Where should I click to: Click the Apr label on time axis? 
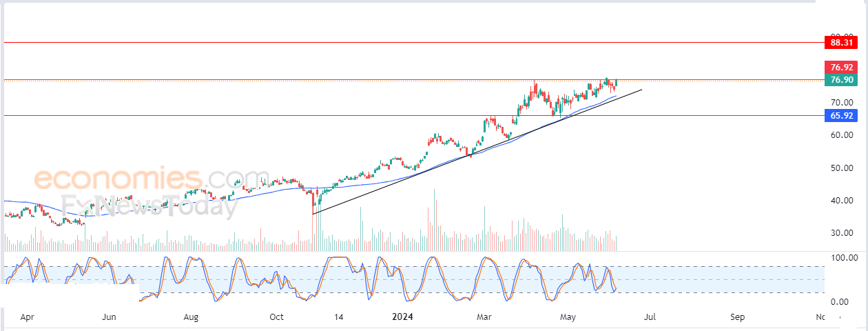tap(28, 317)
